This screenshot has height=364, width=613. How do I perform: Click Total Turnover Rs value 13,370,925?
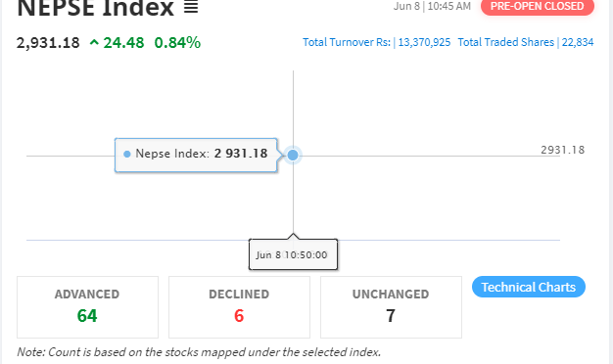click(424, 42)
